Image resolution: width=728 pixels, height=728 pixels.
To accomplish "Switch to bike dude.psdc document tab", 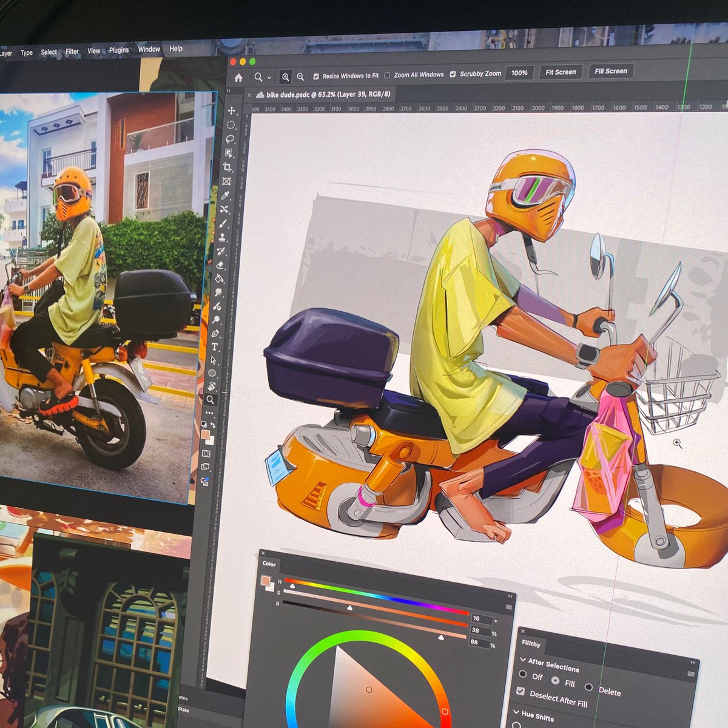I will 324,95.
